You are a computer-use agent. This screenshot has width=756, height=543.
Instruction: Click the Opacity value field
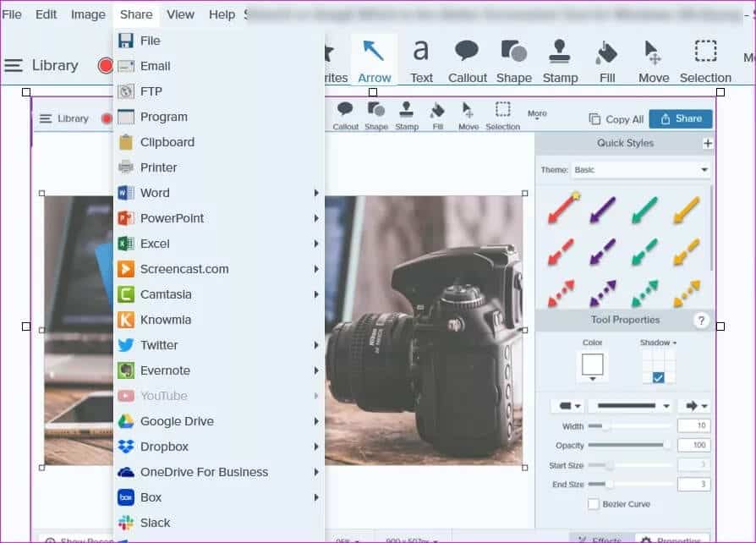(x=693, y=445)
